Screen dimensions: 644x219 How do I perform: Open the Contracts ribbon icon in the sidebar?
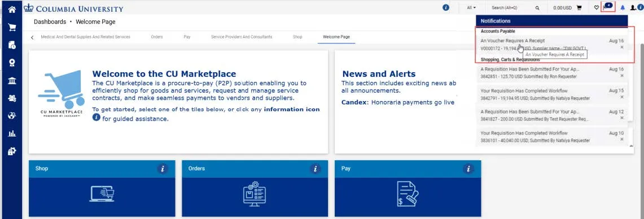(x=12, y=63)
